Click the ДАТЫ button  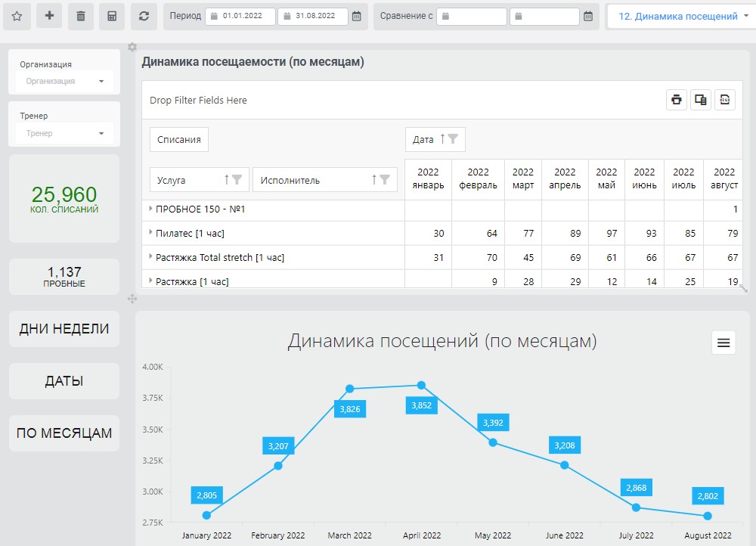(x=64, y=381)
